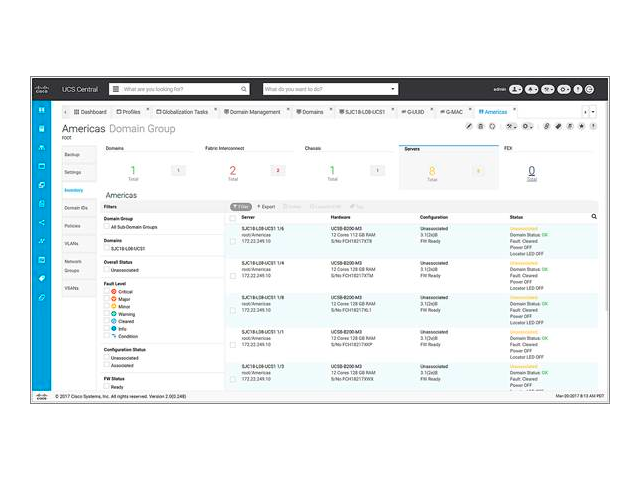
Task: Expand the 'What do you want to do?' dropdown
Action: (x=393, y=89)
